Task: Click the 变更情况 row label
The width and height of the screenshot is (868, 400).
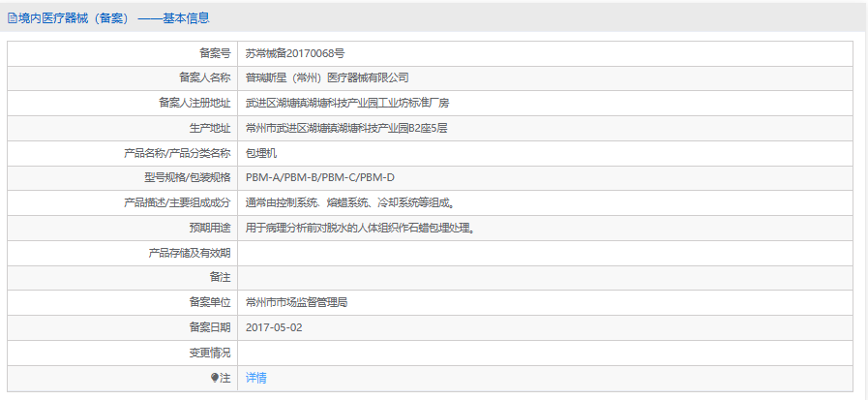Action: 210,353
